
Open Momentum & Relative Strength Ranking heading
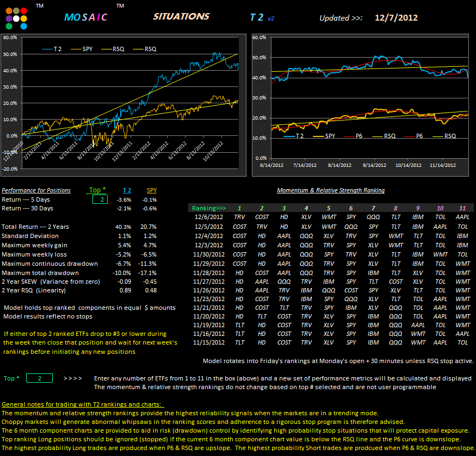coord(331,190)
